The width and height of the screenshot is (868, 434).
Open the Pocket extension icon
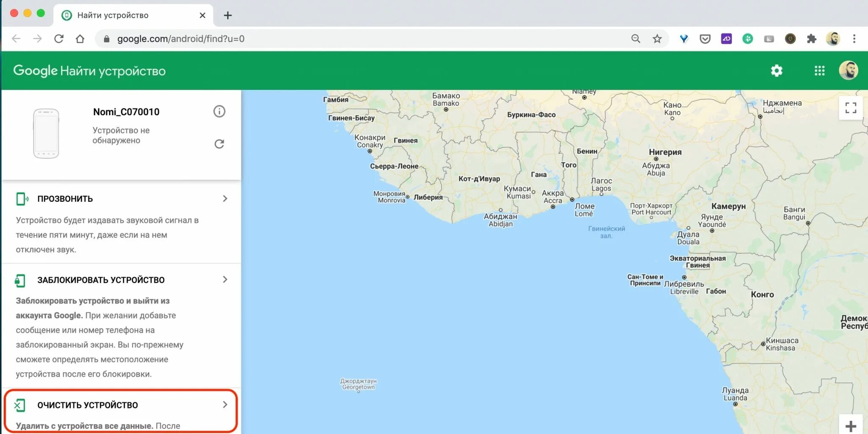coord(705,39)
